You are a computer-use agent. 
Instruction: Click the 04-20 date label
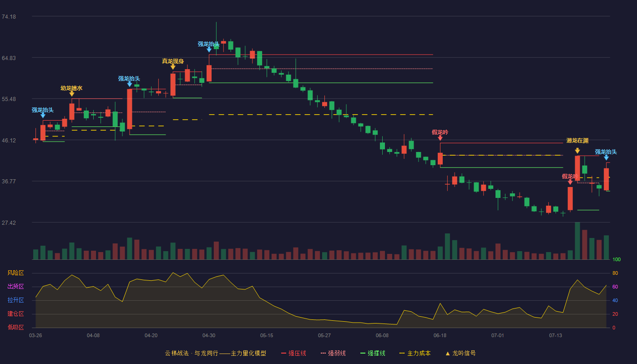point(151,335)
